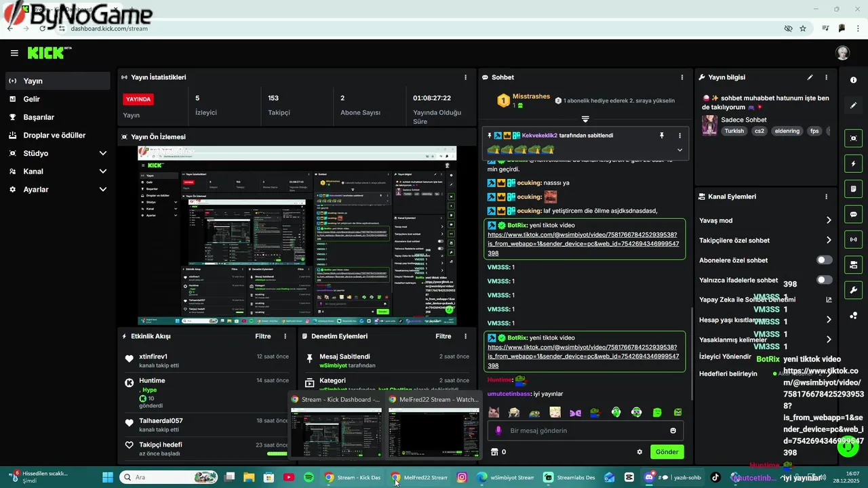Open the BotRix TikTok link in the lower message
This screenshot has width=868, height=488.
(583, 356)
